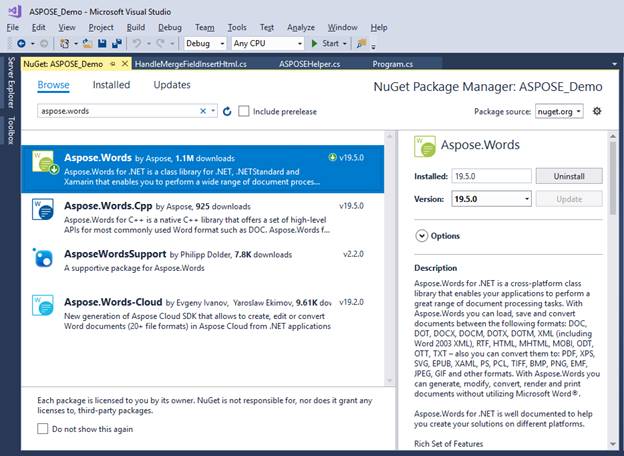Open NuGet settings gear

pyautogui.click(x=597, y=111)
